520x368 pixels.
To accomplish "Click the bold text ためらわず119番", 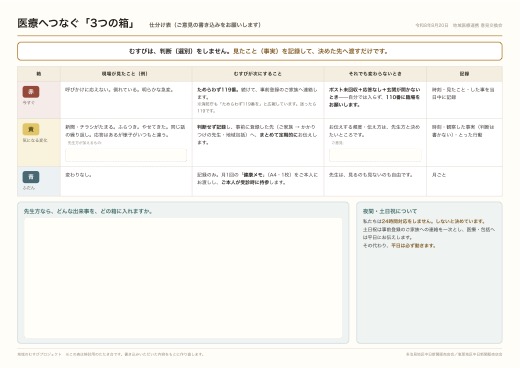I will point(218,90).
